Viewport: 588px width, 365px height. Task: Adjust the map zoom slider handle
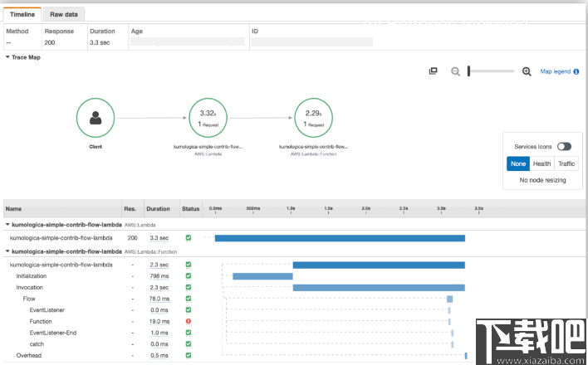[x=468, y=71]
